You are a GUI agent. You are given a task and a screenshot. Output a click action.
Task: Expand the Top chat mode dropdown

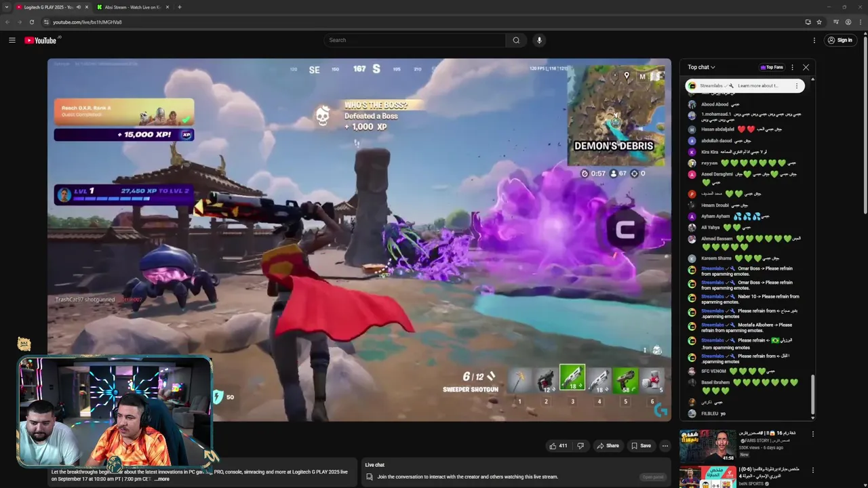click(x=701, y=67)
